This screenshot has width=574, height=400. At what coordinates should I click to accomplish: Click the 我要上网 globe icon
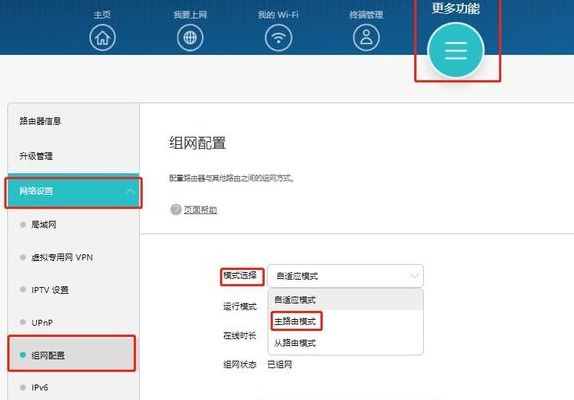(190, 37)
